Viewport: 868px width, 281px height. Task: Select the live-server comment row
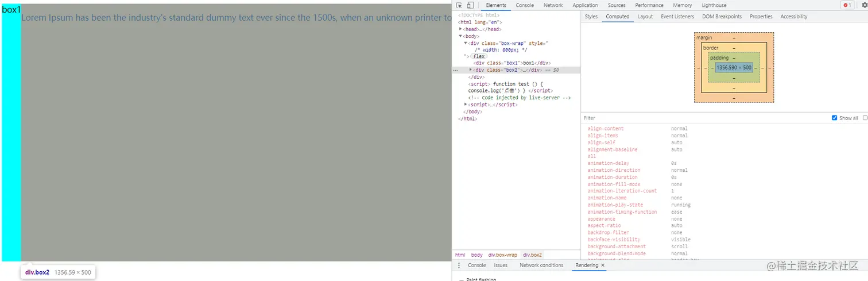click(x=519, y=98)
